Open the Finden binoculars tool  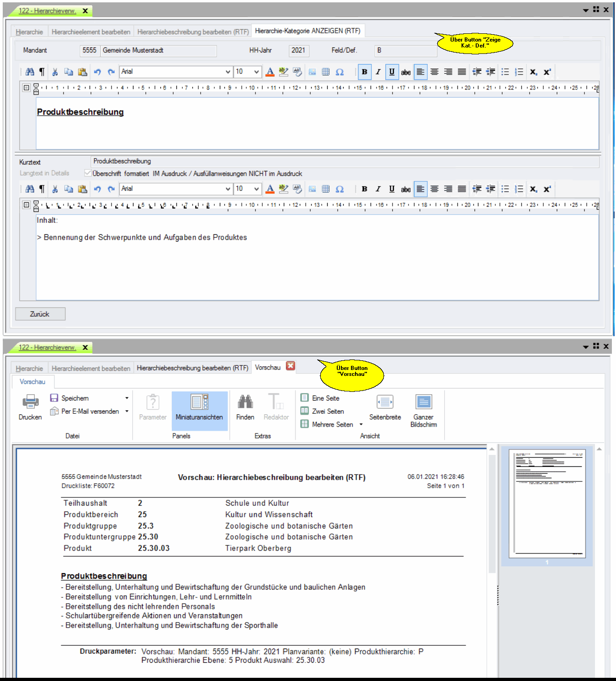245,402
